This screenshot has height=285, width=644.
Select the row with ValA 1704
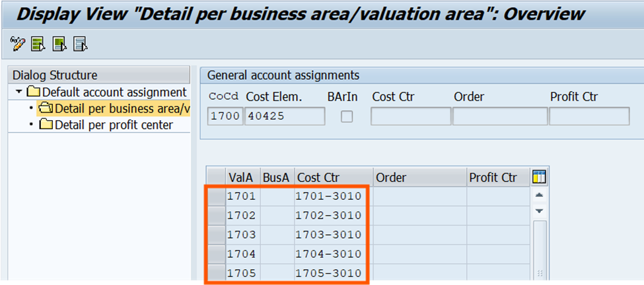(216, 254)
